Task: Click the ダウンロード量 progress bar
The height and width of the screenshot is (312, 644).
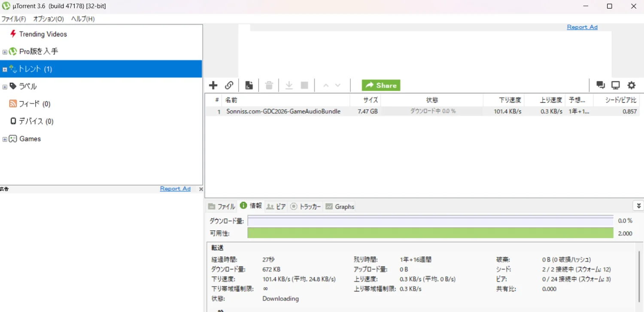Action: point(430,221)
